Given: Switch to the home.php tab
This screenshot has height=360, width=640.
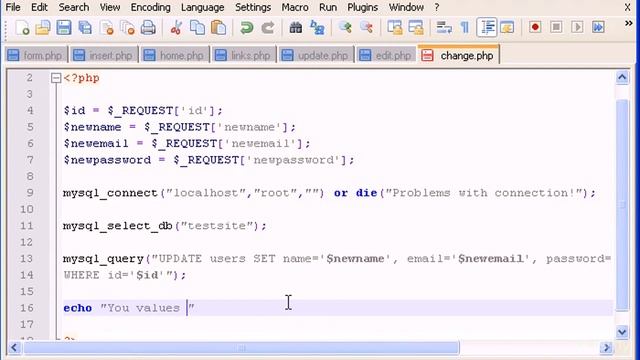Looking at the screenshot, I should (175, 56).
